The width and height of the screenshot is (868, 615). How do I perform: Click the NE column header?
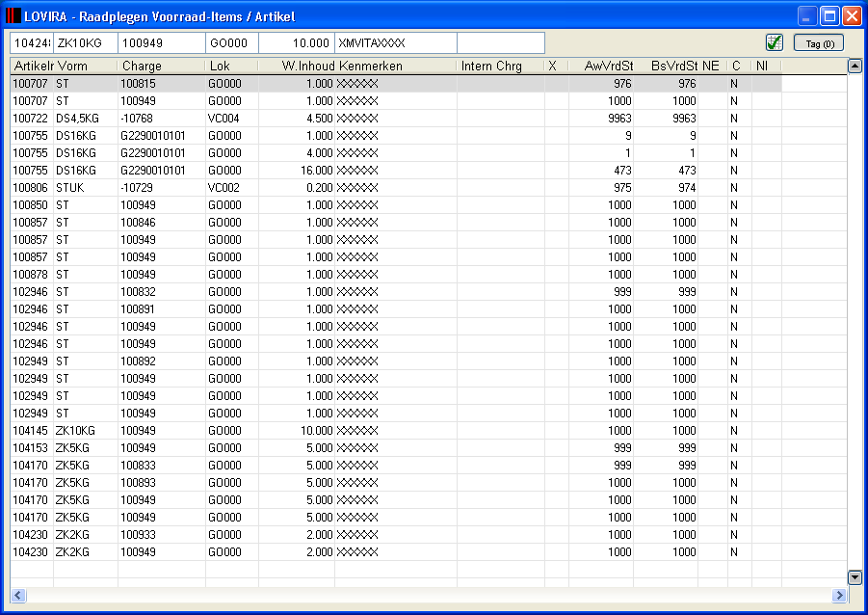pyautogui.click(x=713, y=66)
